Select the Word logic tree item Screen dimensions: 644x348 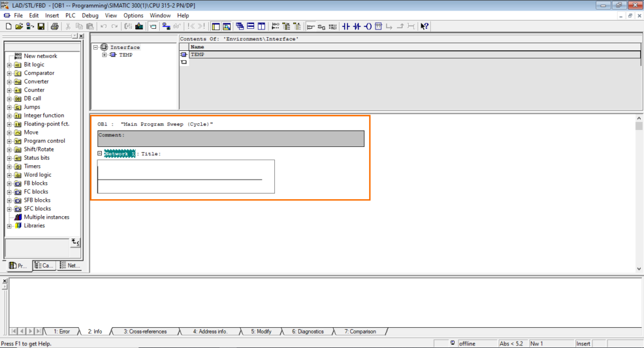click(37, 175)
